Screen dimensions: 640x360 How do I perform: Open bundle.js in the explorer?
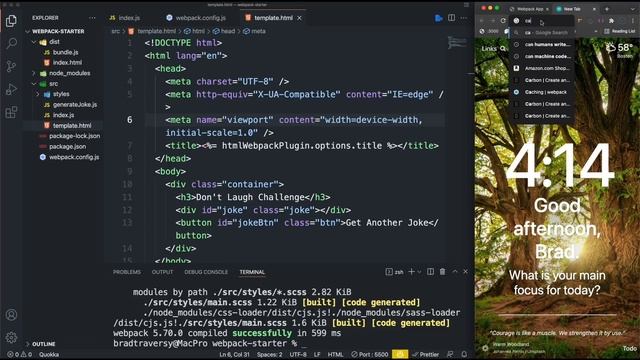[65, 52]
